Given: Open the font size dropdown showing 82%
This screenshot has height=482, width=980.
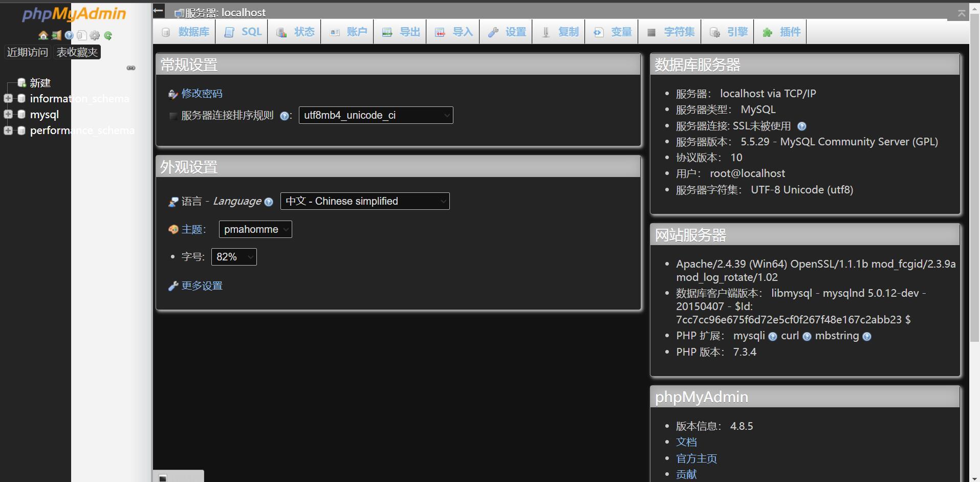Looking at the screenshot, I should click(234, 257).
